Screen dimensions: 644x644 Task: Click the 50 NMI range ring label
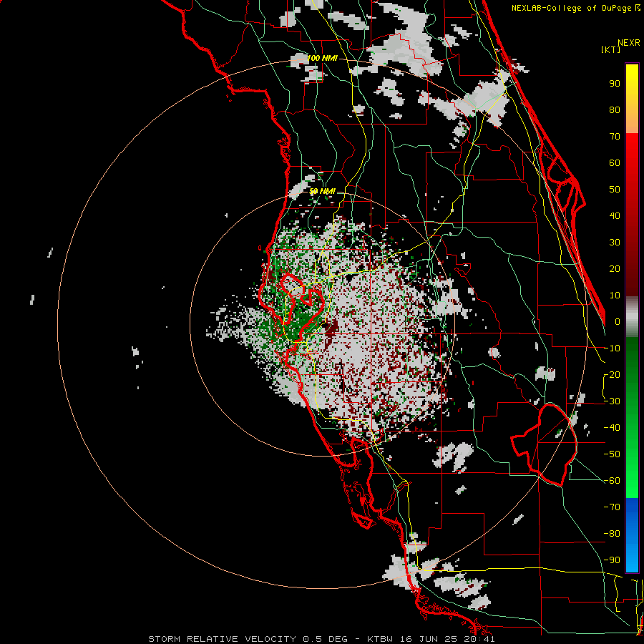tap(322, 191)
